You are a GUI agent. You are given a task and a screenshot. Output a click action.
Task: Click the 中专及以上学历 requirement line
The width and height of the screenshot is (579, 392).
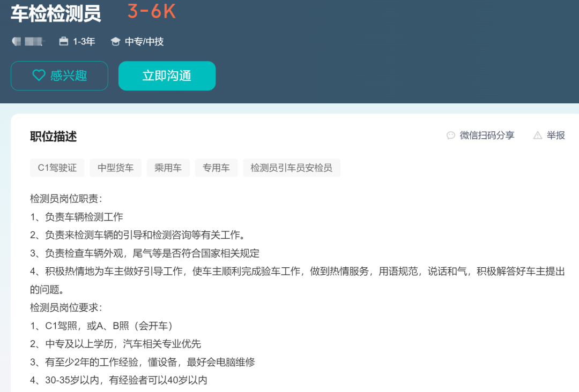coord(116,344)
